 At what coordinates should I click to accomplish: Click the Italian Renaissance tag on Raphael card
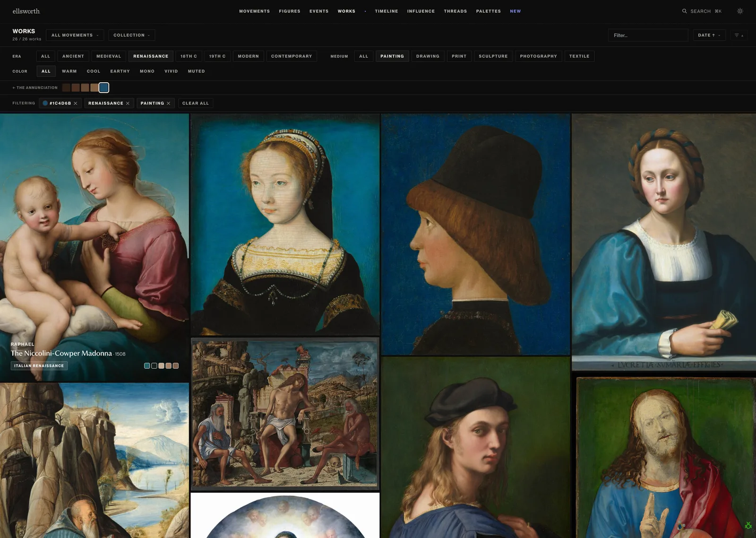(x=39, y=366)
